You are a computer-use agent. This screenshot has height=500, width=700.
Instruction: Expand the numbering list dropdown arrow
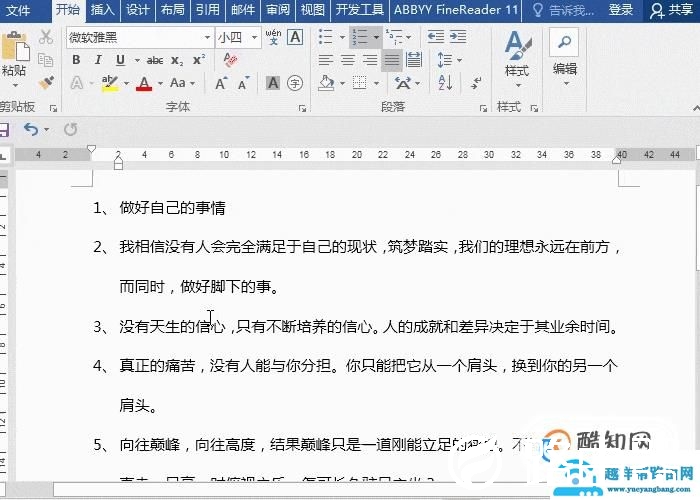(x=376, y=37)
